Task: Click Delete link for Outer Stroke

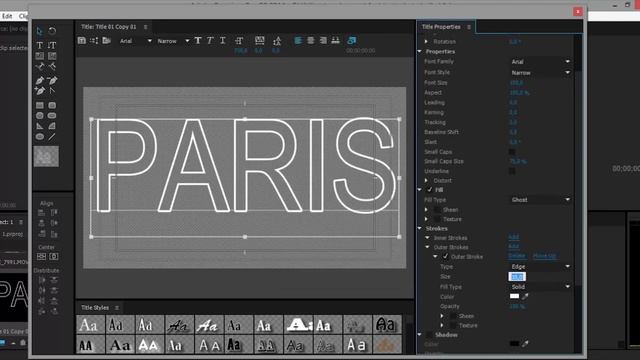Action: [x=517, y=256]
